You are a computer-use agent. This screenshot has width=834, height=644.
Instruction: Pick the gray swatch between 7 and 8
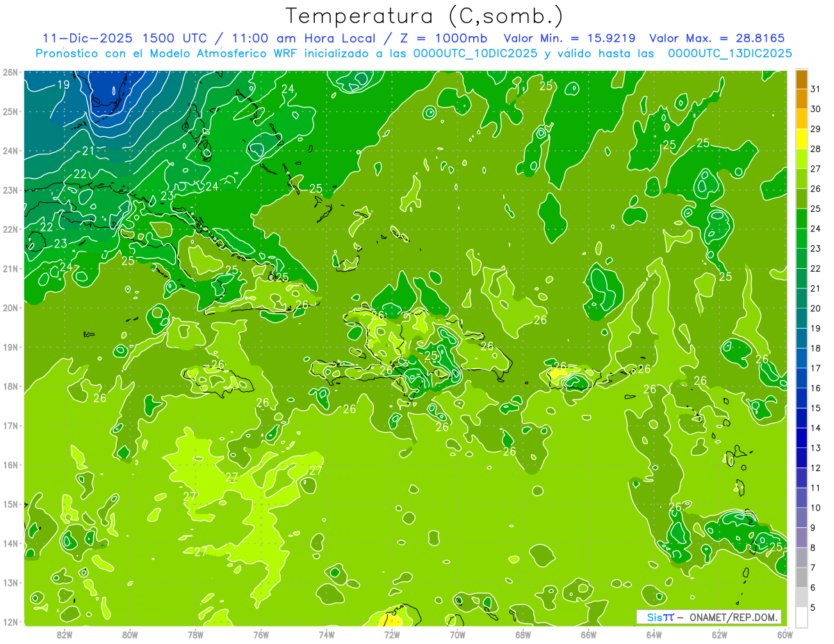point(801,557)
